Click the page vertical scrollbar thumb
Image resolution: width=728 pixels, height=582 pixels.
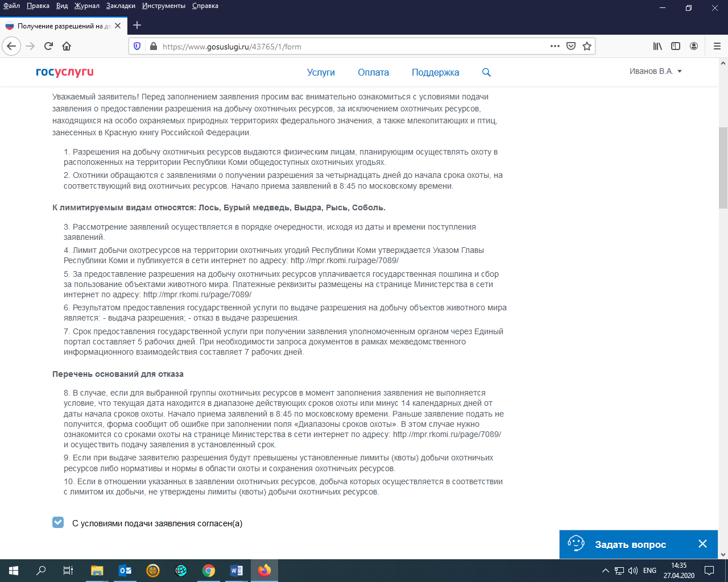tap(723, 168)
